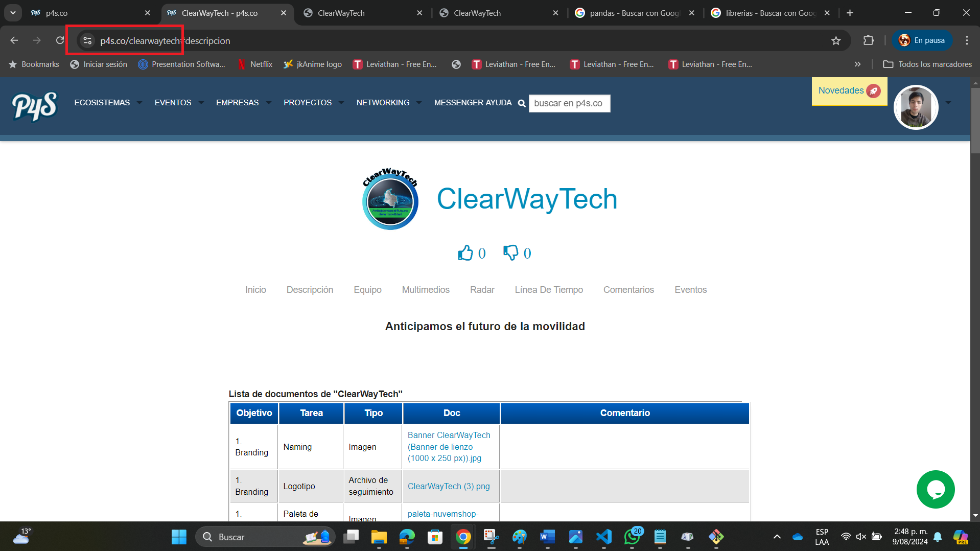The image size is (980, 551).
Task: Open the 'Presentation Softwa...' bookmark
Action: [181, 64]
